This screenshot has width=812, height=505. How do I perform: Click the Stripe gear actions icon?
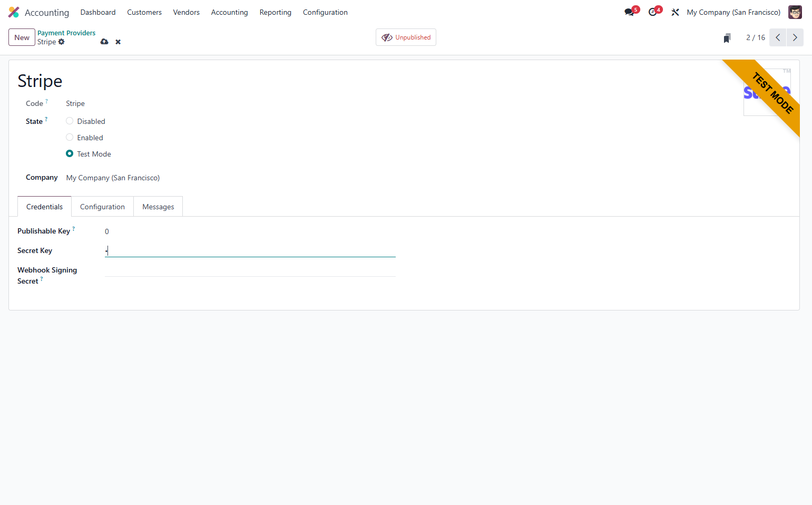click(x=61, y=42)
